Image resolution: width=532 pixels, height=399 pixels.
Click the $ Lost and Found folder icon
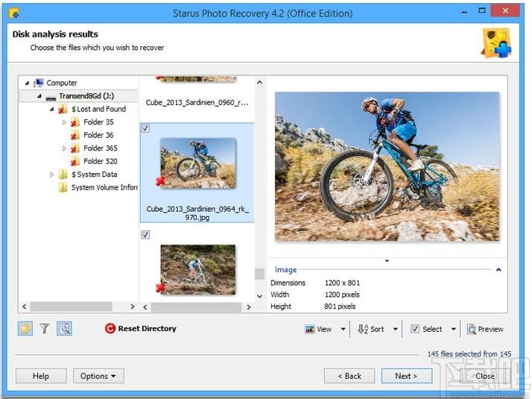pyautogui.click(x=63, y=109)
